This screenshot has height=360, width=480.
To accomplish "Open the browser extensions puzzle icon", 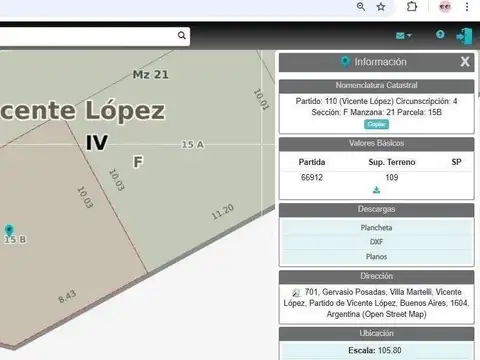I will pyautogui.click(x=412, y=7).
